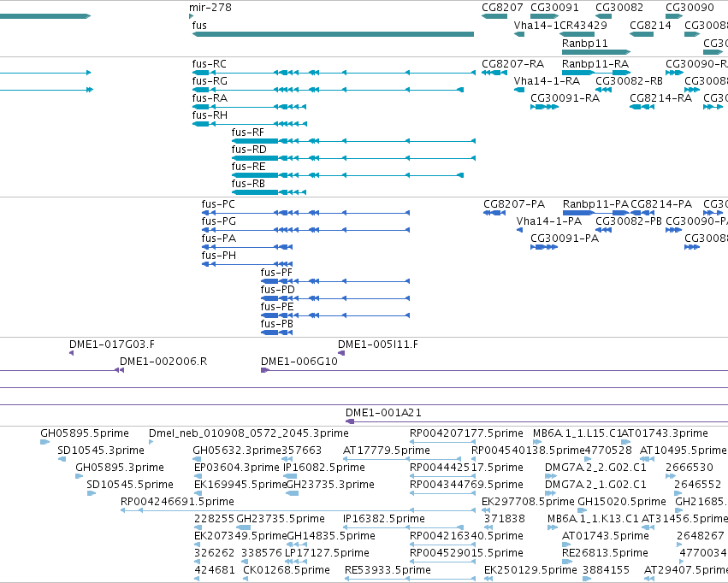This screenshot has width=728, height=583.
Task: Click the fus-PC protein label
Action: [x=218, y=204]
